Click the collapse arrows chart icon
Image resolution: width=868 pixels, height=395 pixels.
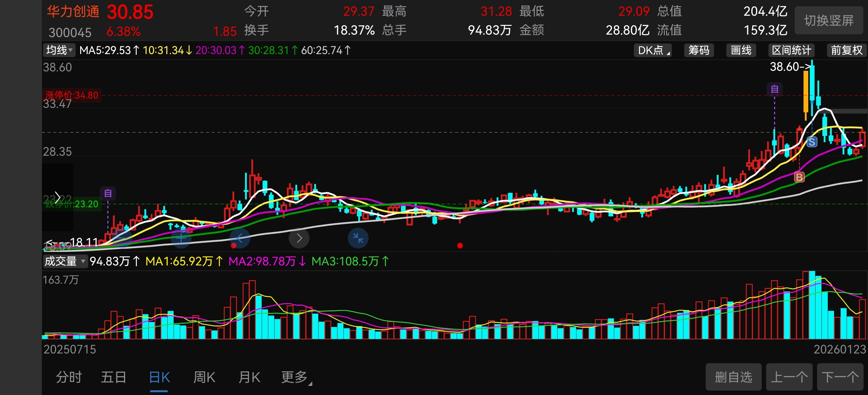358,238
